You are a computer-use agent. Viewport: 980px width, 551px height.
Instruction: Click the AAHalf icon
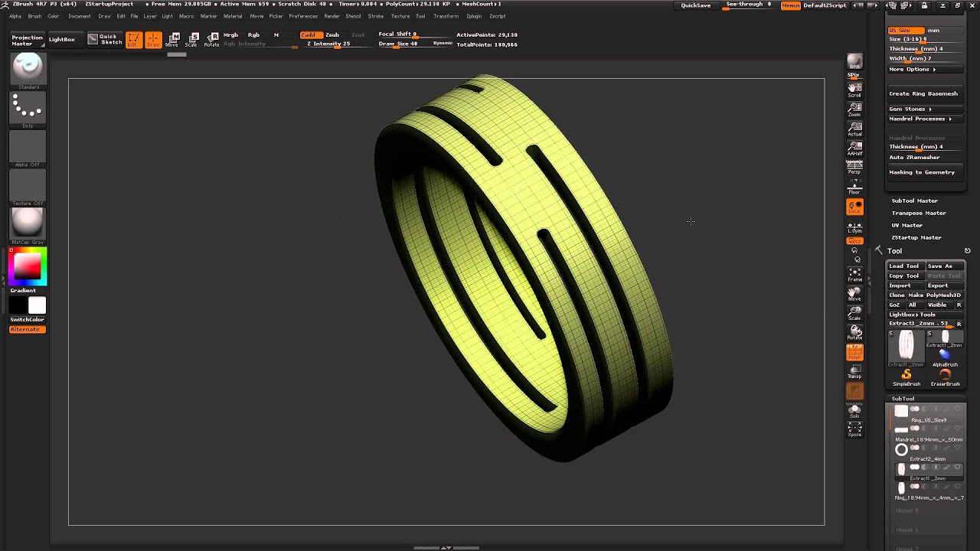tap(854, 148)
